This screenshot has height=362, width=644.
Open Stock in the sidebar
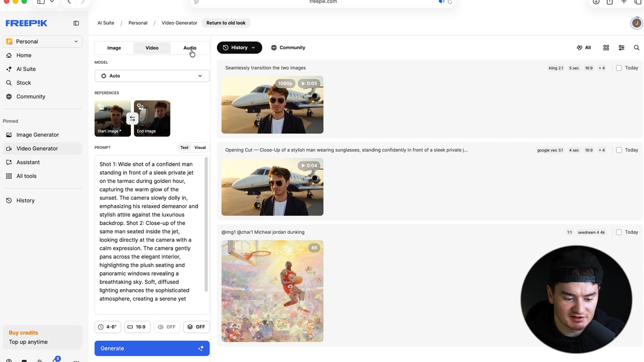click(x=24, y=82)
